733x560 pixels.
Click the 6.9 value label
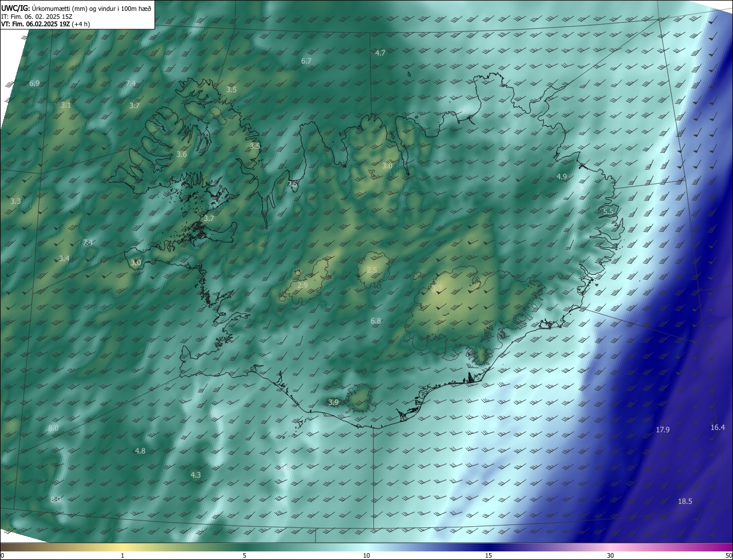tap(34, 83)
